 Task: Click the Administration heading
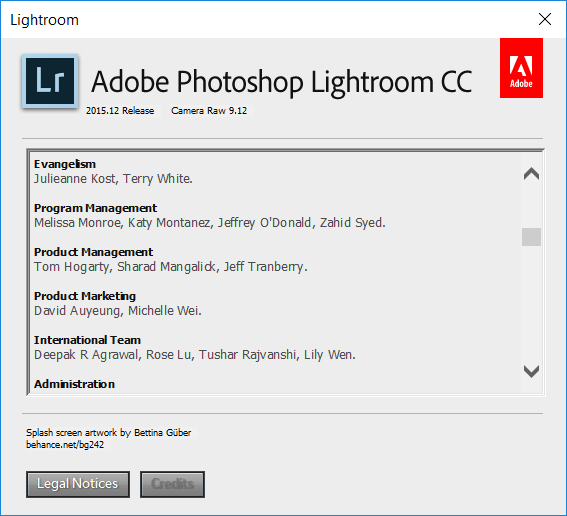(x=74, y=384)
